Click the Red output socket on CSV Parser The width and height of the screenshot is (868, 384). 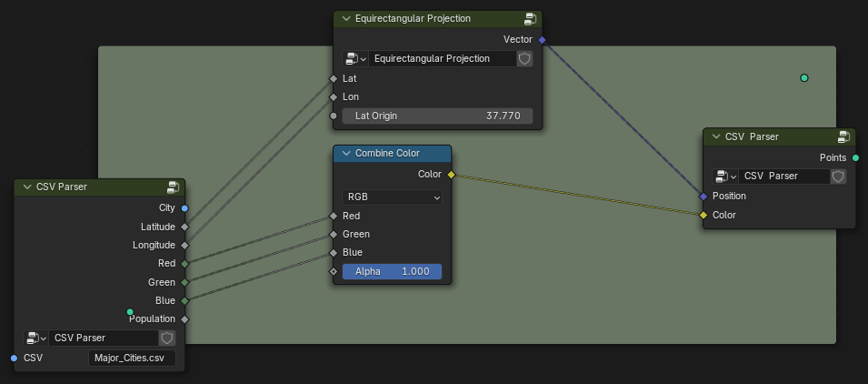pyautogui.click(x=185, y=264)
